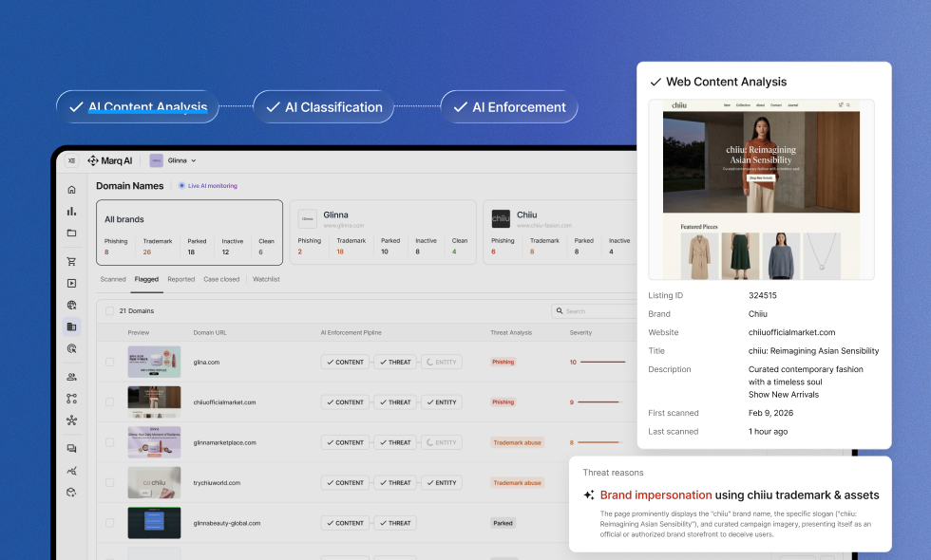The height and width of the screenshot is (560, 931).
Task: Click the severity 9 bar for chiiuofficialmarket.com
Action: [x=599, y=402]
